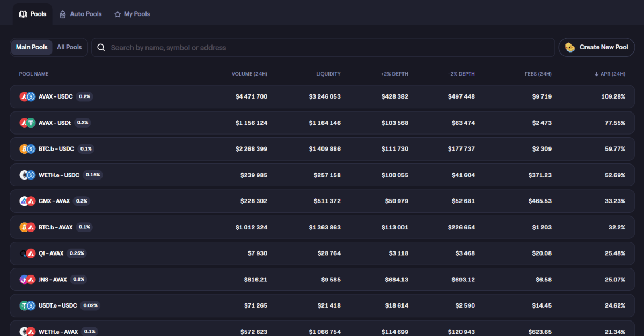Open the QI - AVAX pool
644x336 pixels.
pos(322,253)
